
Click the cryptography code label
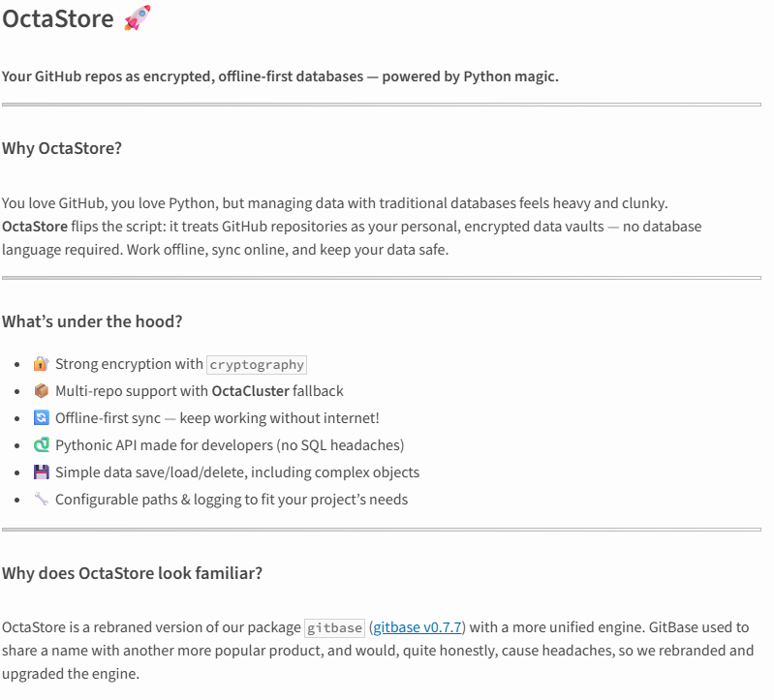coord(257,365)
